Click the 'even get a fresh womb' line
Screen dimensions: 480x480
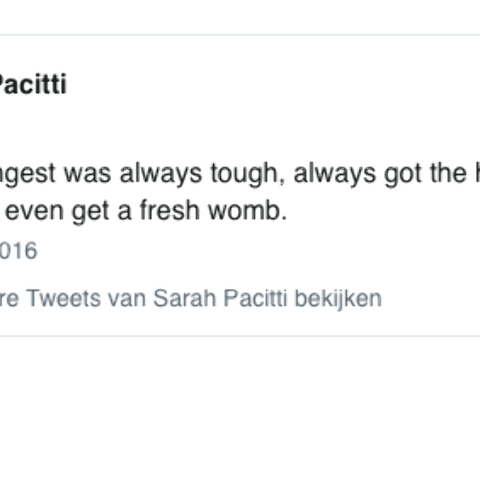point(146,211)
